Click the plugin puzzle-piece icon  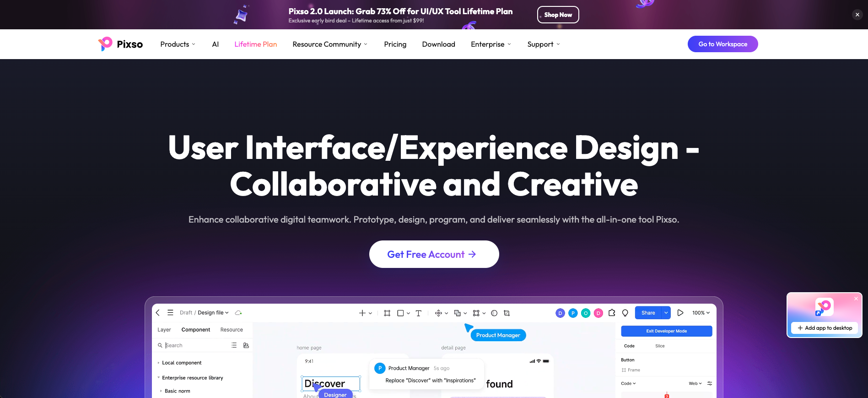pyautogui.click(x=612, y=313)
